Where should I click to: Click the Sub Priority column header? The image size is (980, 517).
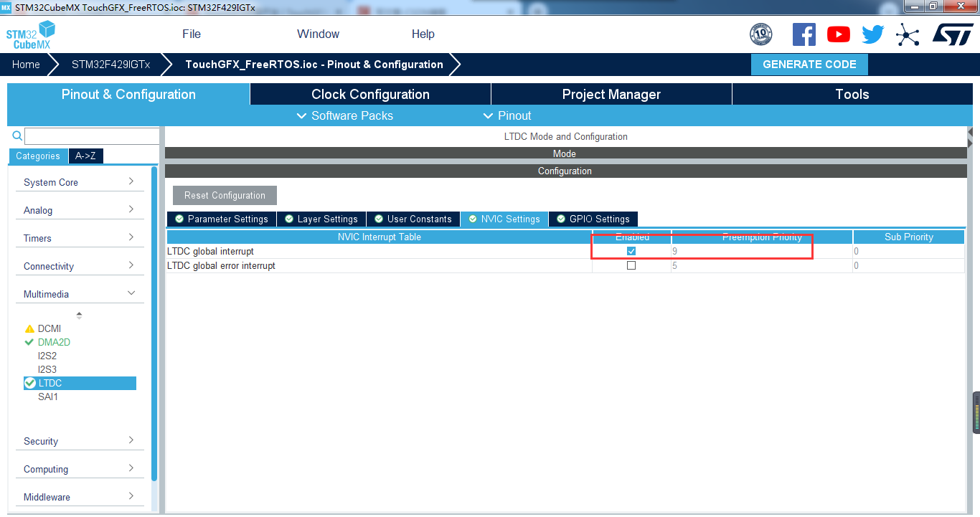909,237
